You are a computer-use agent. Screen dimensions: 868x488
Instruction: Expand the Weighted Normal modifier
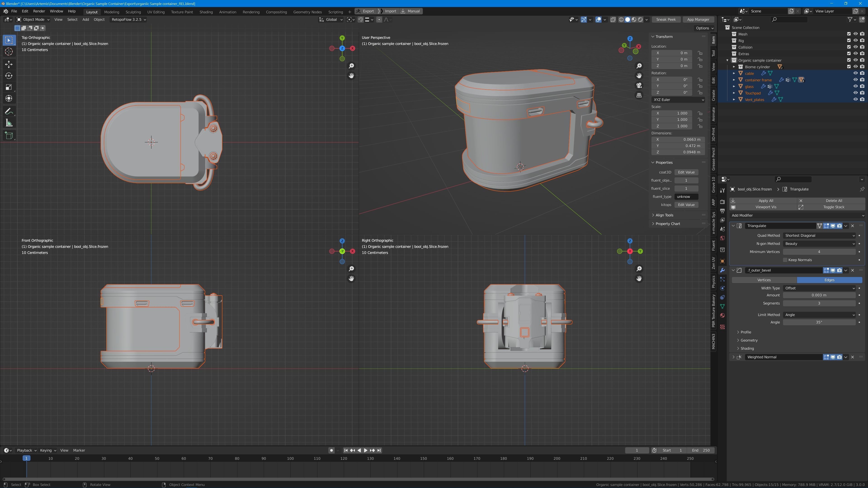(734, 357)
